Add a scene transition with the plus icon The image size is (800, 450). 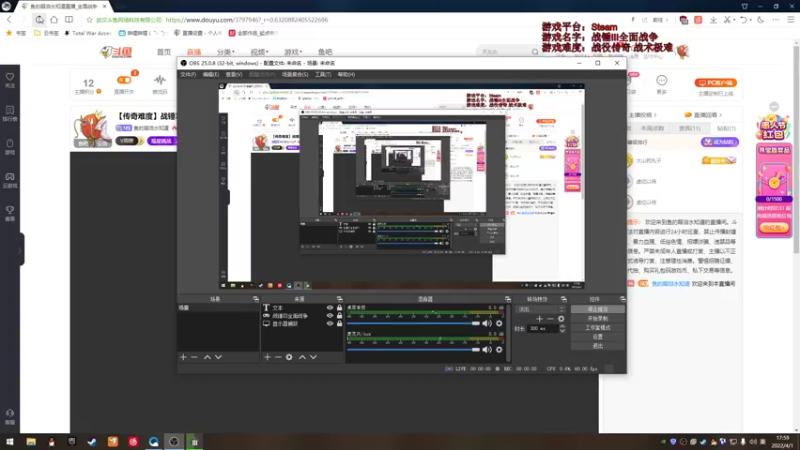pos(539,319)
